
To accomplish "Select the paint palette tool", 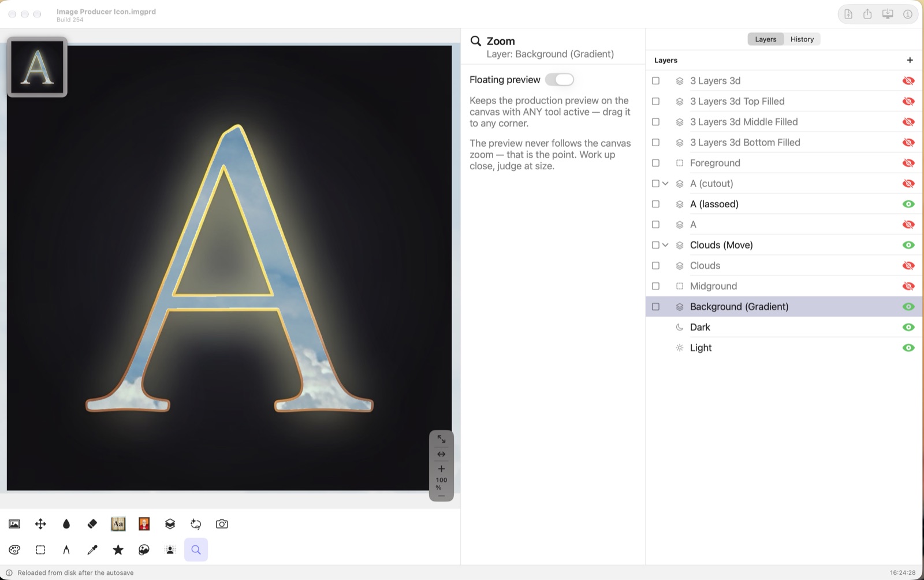I will point(14,550).
